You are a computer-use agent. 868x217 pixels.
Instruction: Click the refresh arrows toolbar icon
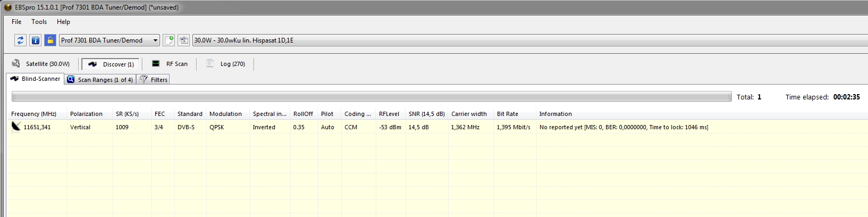(20, 40)
